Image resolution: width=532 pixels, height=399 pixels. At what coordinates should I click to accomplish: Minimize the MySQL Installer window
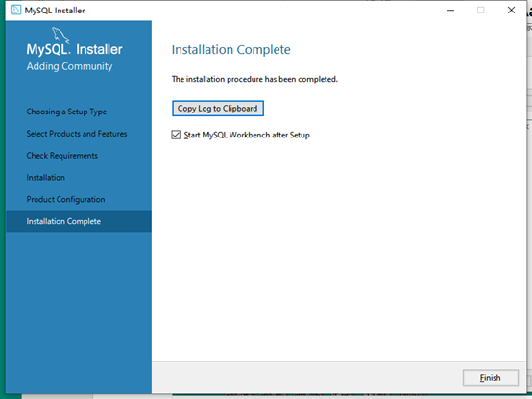451,11
